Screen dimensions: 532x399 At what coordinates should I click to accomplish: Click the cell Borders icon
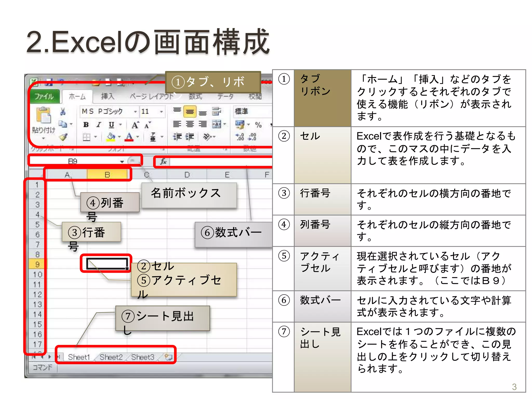[x=87, y=137]
